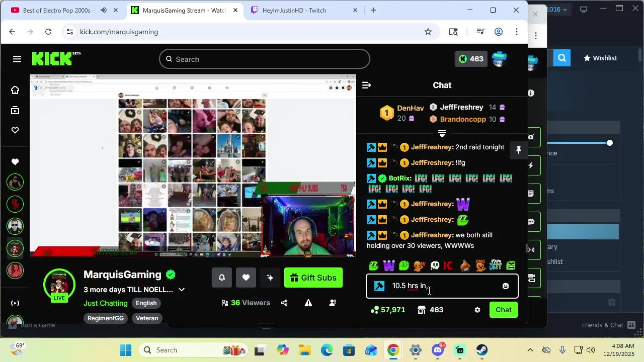Click the RegimentGG tag

click(x=106, y=318)
